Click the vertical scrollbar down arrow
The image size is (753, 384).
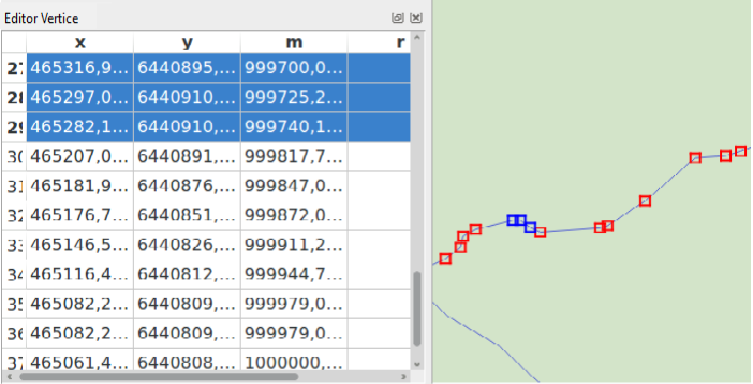416,365
